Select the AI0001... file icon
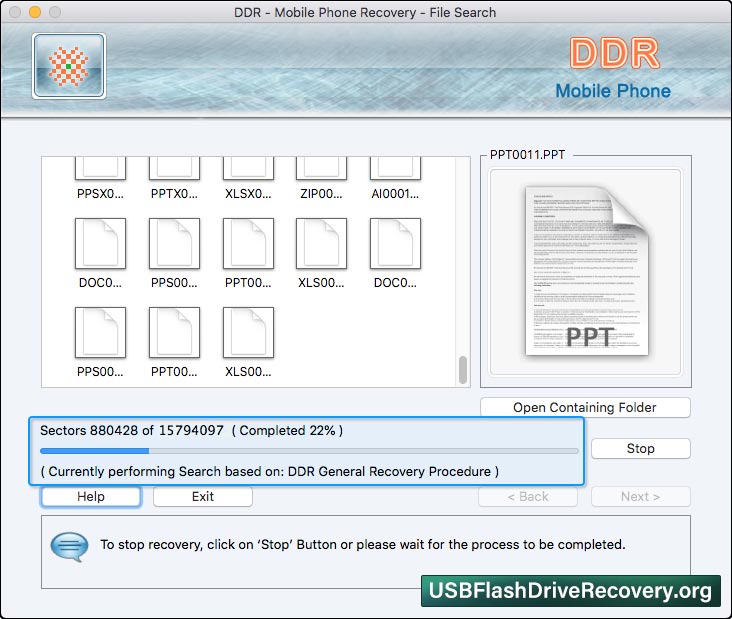Viewport: 732px width, 619px height. [x=395, y=169]
